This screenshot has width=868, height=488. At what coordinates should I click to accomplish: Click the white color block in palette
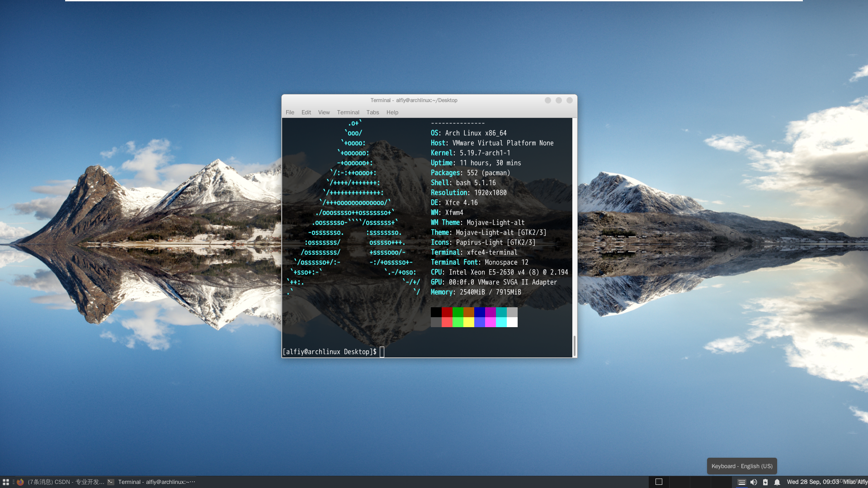click(x=512, y=322)
